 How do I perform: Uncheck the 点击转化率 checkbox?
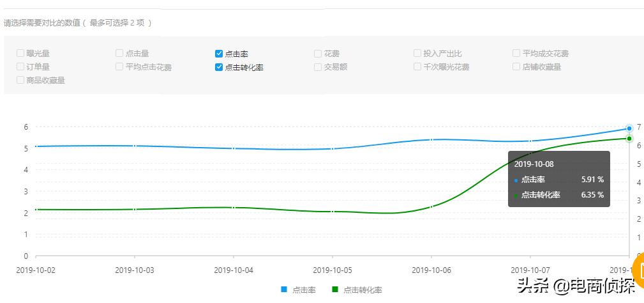[219, 67]
